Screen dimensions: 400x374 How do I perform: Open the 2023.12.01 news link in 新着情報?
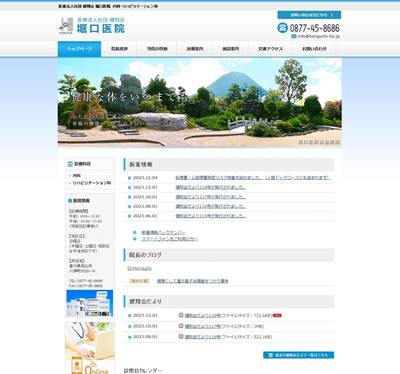211,187
